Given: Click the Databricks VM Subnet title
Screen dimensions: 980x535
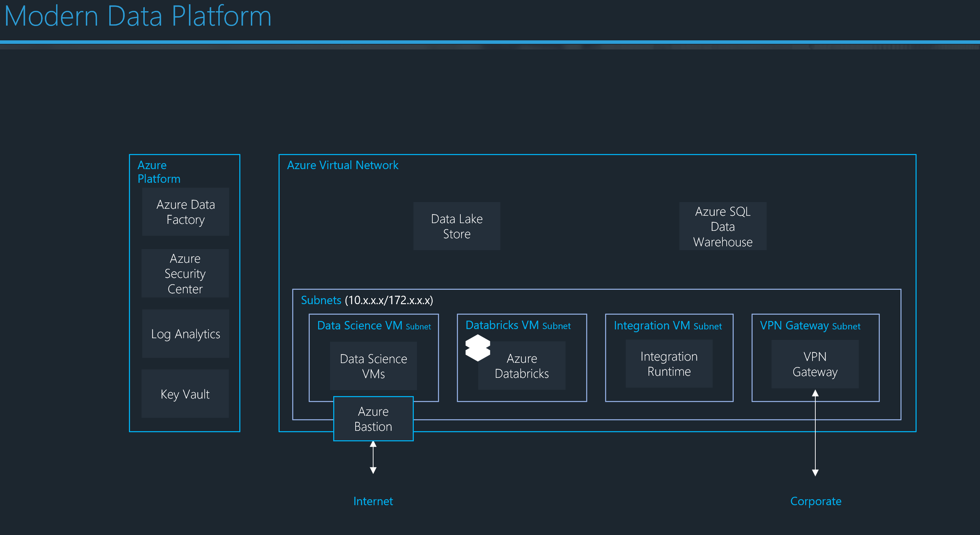Looking at the screenshot, I should pyautogui.click(x=518, y=325).
